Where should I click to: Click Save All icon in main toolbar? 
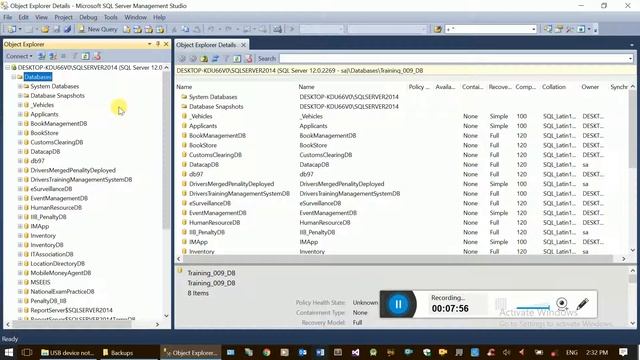[67, 29]
